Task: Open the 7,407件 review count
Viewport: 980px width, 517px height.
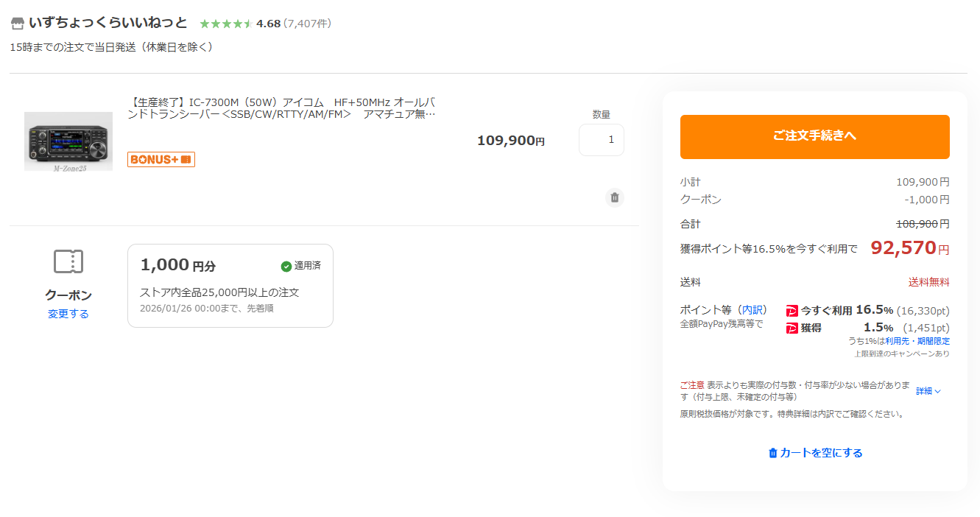Action: pyautogui.click(x=307, y=24)
